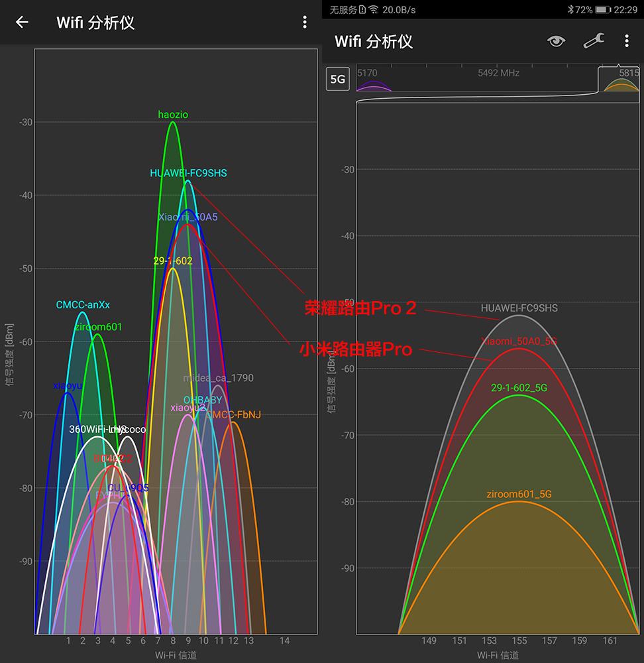
Task: Open the overflow menu on the right screen
Action: (x=627, y=41)
